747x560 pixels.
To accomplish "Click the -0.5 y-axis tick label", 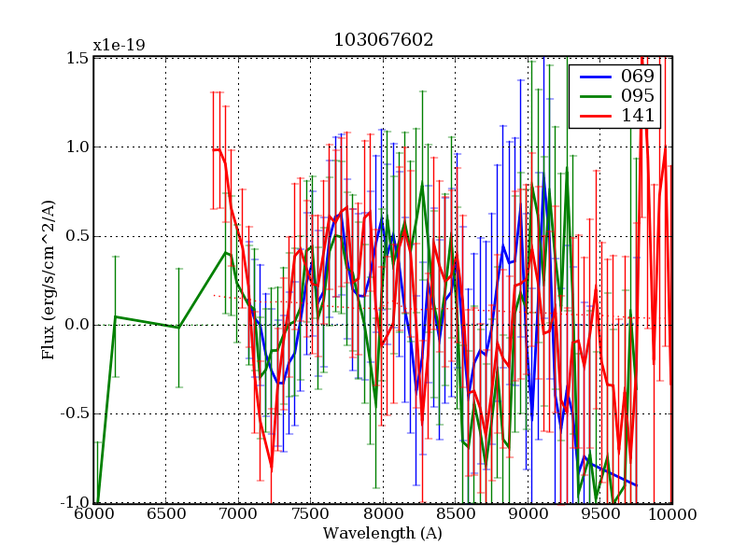I will 75,413.
